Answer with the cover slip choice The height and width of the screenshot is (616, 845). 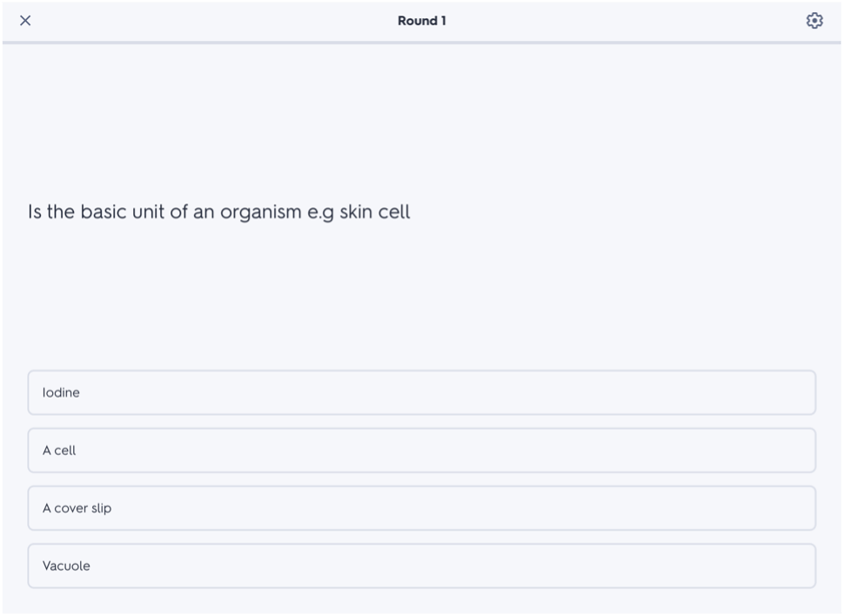pos(421,507)
